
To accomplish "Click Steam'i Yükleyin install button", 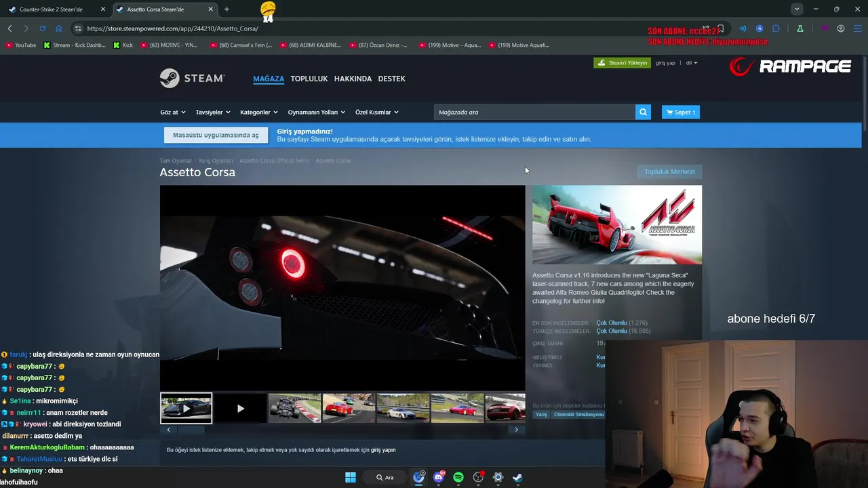I will (622, 63).
